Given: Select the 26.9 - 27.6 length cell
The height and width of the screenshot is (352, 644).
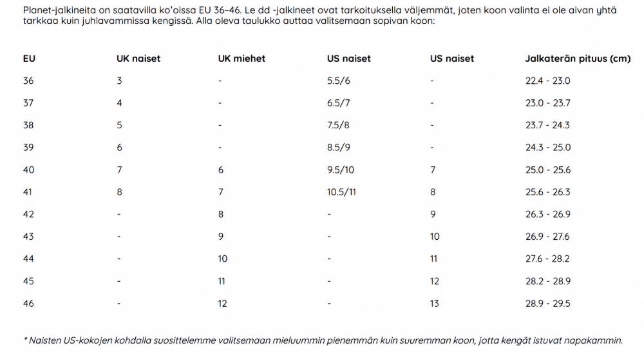Looking at the screenshot, I should point(547,237).
